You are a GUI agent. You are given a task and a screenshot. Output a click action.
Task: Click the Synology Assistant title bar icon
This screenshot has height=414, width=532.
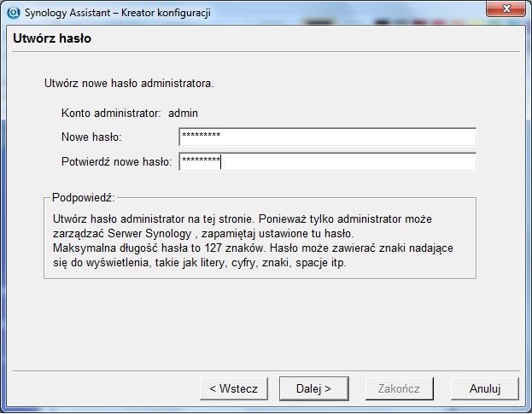14,13
